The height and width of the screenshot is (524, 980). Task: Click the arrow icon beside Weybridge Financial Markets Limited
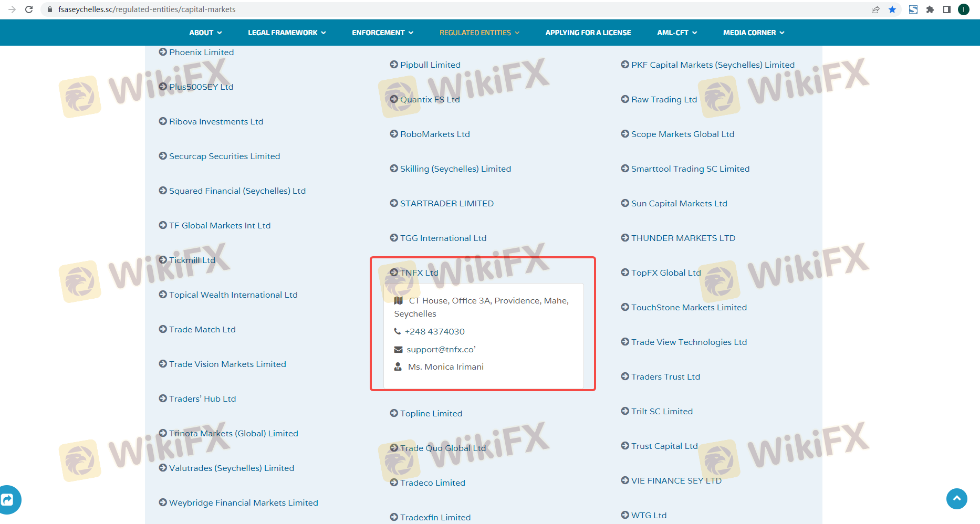[163, 502]
